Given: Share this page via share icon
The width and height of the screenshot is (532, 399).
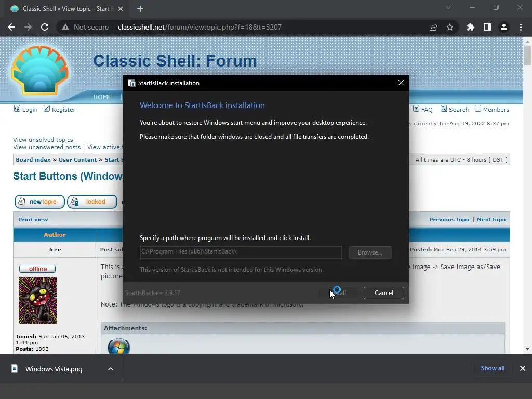Looking at the screenshot, I should click(x=433, y=27).
